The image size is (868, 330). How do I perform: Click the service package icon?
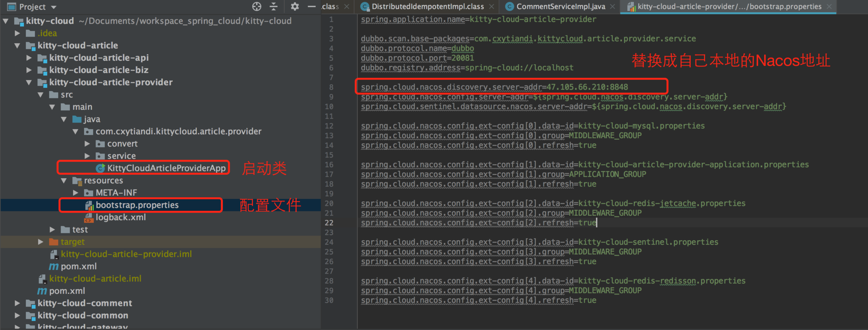tap(100, 156)
